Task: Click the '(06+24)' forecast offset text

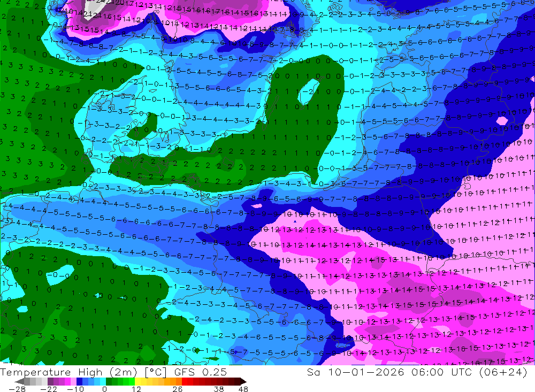Action: 503,372
